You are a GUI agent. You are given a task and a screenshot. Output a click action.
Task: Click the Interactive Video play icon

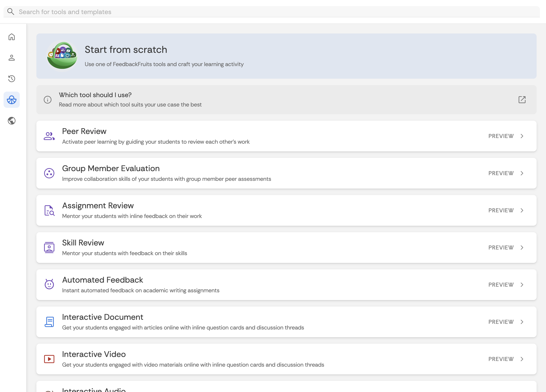[x=49, y=359]
